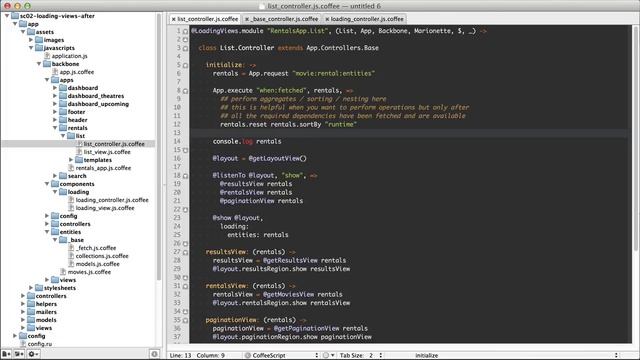
Task: Click the movies.js.coffee file icon
Action: click(x=63, y=272)
